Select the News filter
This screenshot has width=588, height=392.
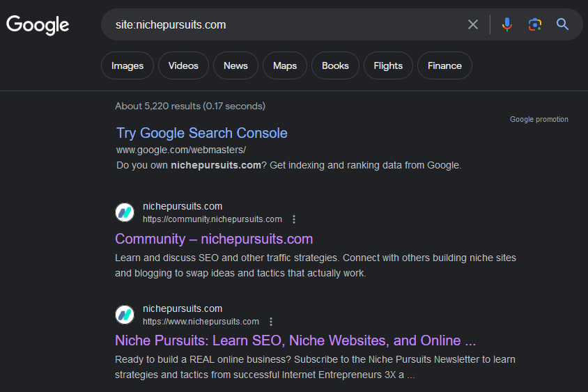click(x=235, y=65)
